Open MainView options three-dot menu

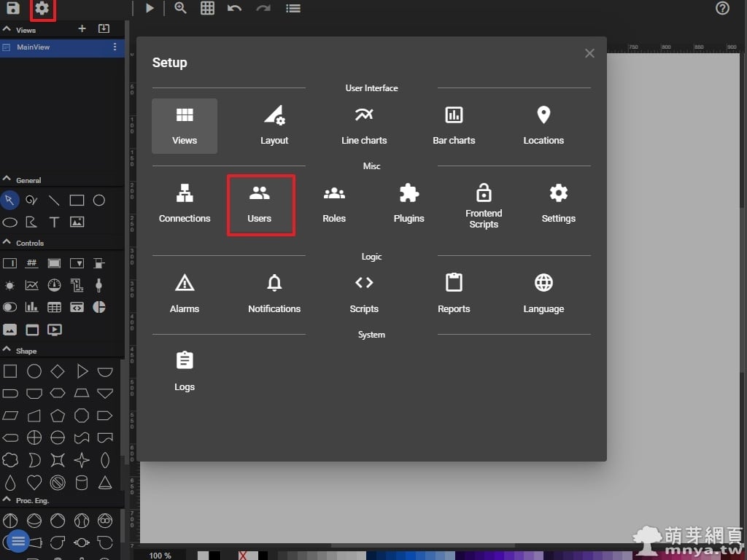point(115,47)
